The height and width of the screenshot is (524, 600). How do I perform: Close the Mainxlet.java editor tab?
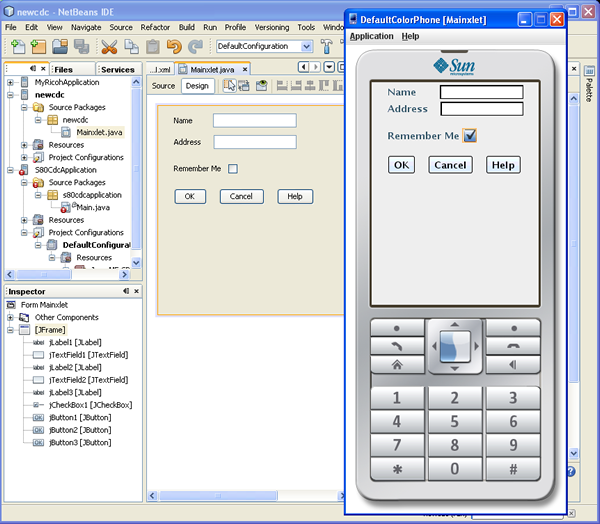pos(245,69)
